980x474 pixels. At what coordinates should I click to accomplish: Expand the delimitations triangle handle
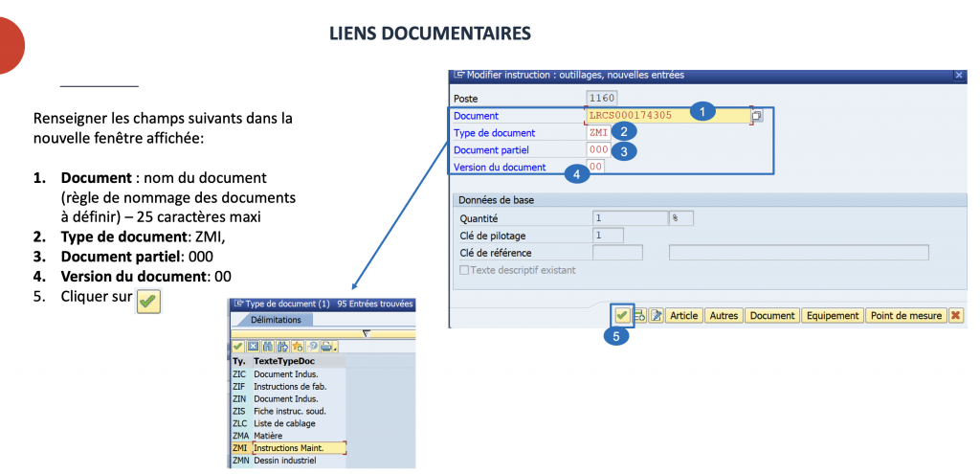coord(367,333)
